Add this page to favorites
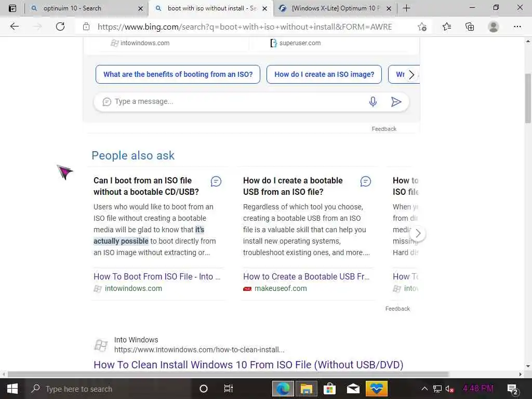 point(422,26)
